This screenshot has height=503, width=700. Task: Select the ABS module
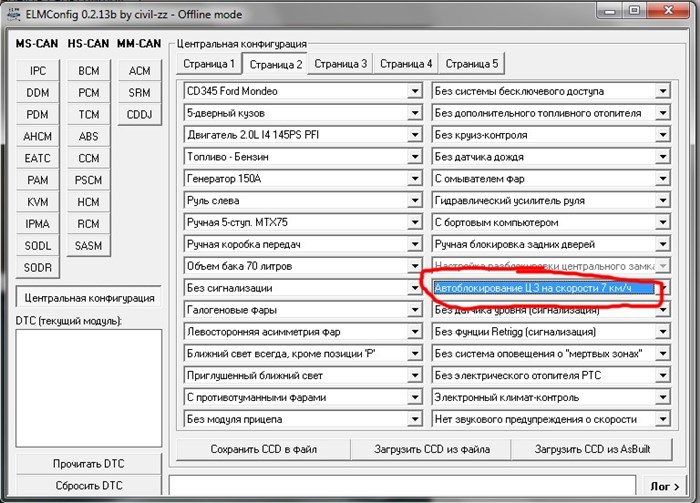click(x=88, y=137)
